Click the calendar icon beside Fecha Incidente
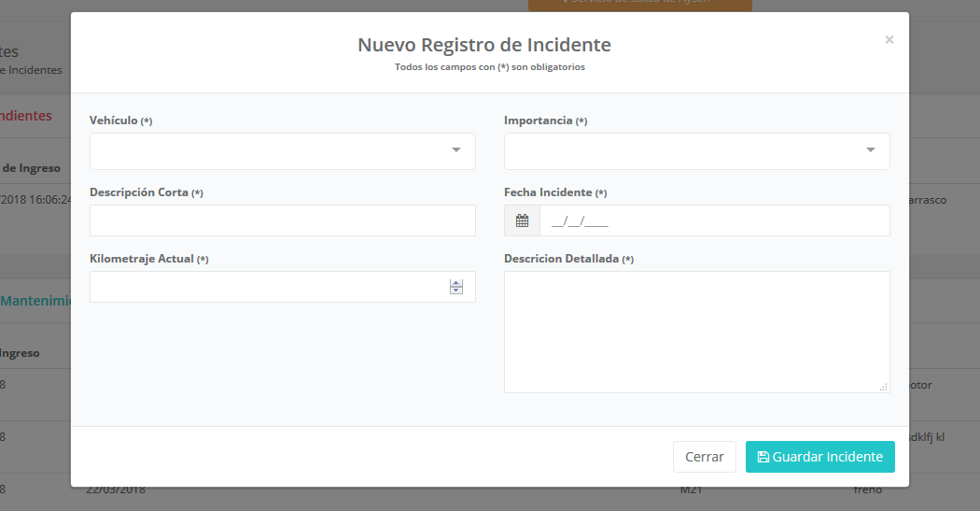The image size is (980, 511). [x=522, y=221]
